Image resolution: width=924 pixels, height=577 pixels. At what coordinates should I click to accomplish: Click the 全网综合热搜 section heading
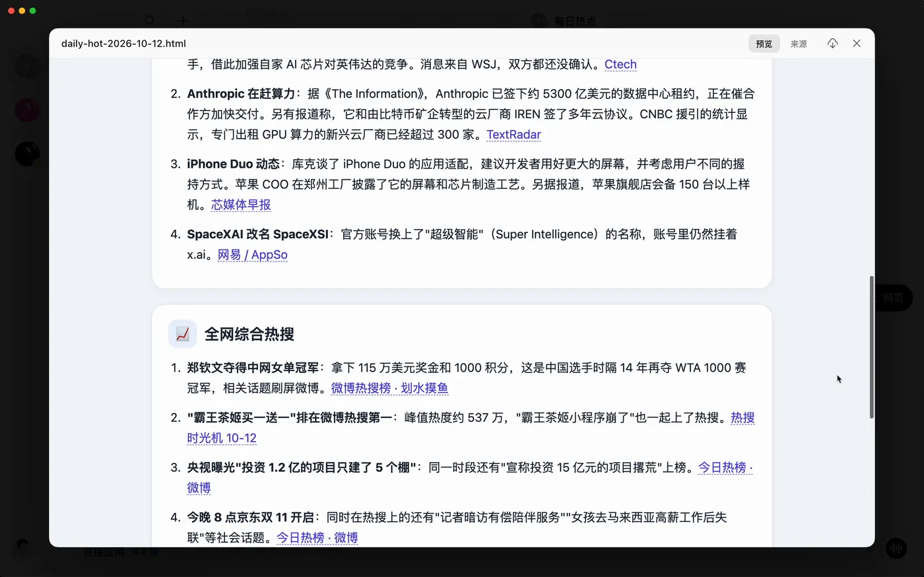[x=249, y=334]
